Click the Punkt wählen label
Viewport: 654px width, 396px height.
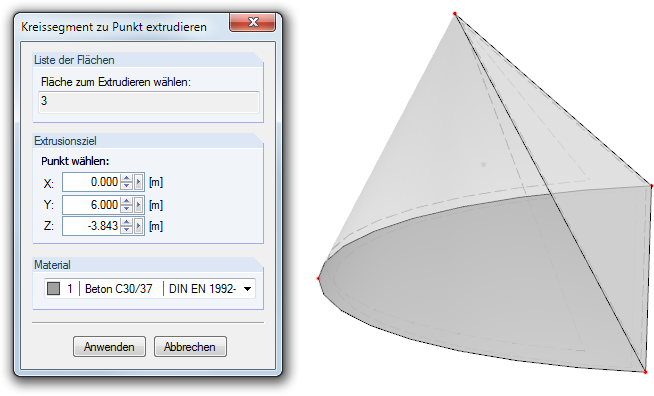click(x=75, y=161)
